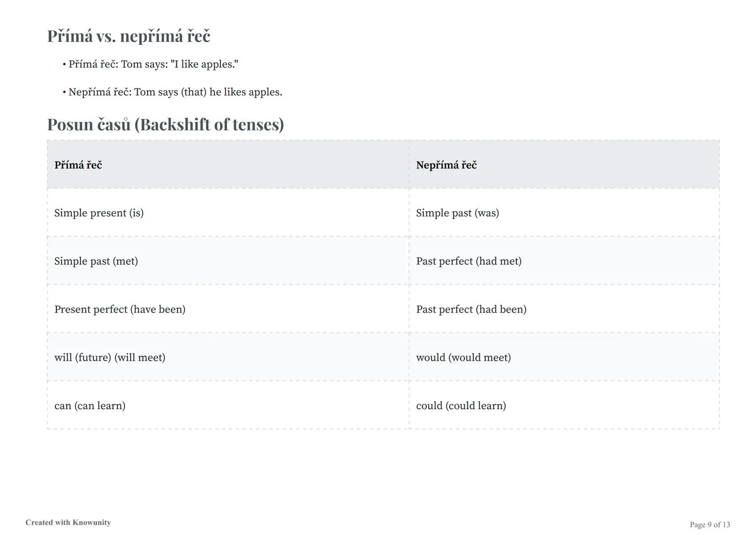The height and width of the screenshot is (535, 756).
Task: Click the "Page 9 of 13" indicator
Action: pos(709,525)
